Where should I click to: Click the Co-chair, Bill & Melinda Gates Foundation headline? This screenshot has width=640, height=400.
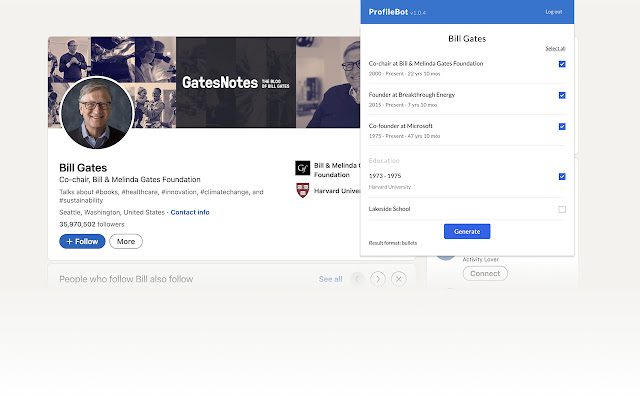(x=130, y=180)
